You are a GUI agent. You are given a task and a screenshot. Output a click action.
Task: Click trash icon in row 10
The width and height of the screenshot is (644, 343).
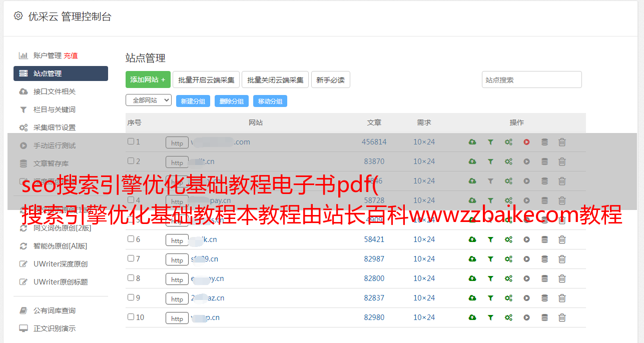tap(562, 317)
